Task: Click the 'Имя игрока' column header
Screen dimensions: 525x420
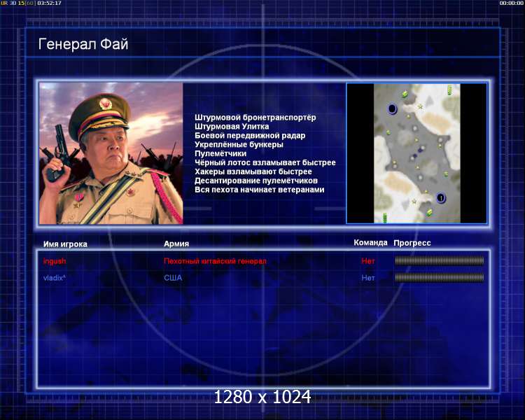Action: pyautogui.click(x=65, y=244)
